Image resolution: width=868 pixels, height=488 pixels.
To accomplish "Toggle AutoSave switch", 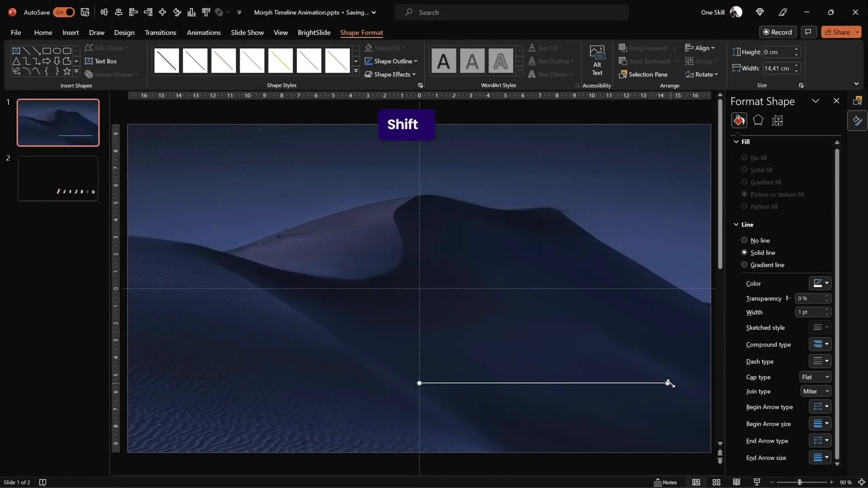I will click(x=64, y=12).
